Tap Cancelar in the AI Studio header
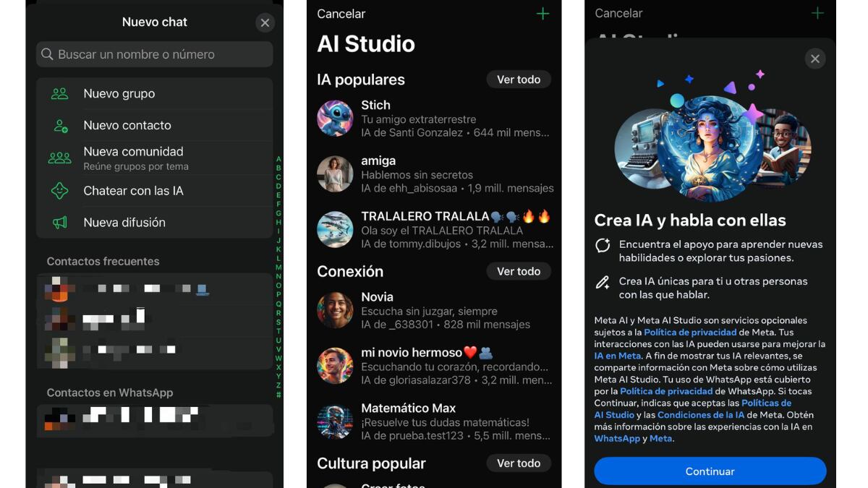Image resolution: width=868 pixels, height=488 pixels. tap(341, 14)
